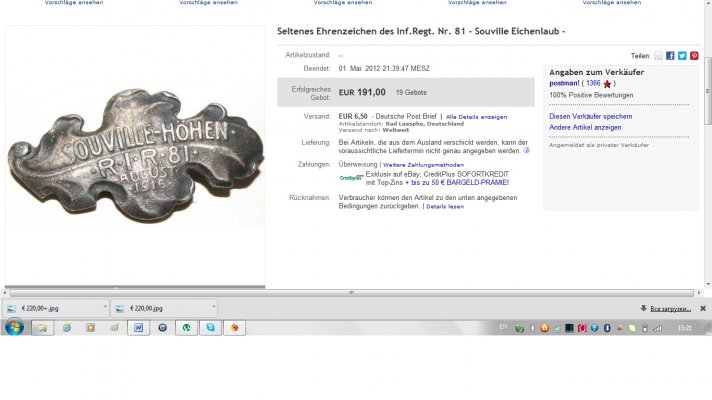The image size is (712, 400).
Task: Click the vertical page scrollbar thumb
Action: (707, 91)
